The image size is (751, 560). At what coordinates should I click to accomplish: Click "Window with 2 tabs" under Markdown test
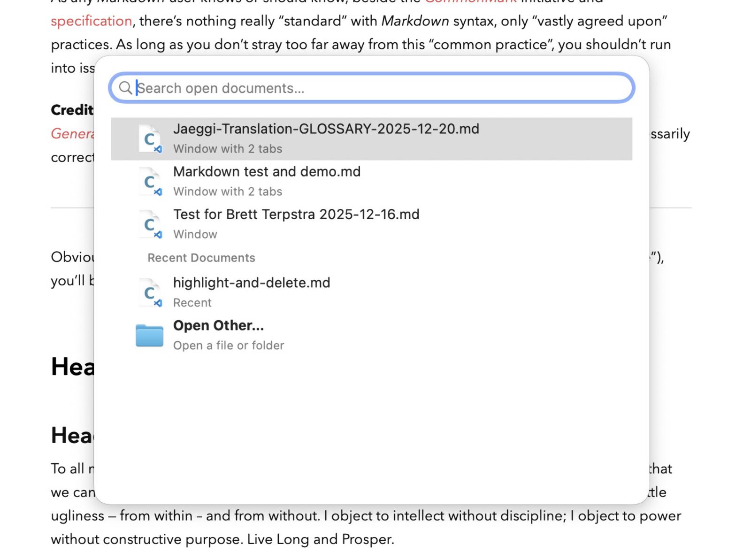[x=228, y=192]
